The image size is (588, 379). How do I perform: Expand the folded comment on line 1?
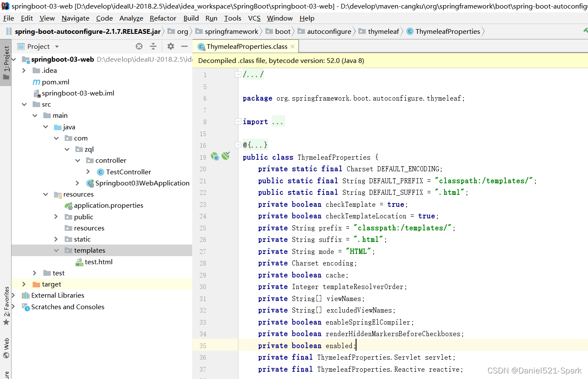[x=238, y=75]
